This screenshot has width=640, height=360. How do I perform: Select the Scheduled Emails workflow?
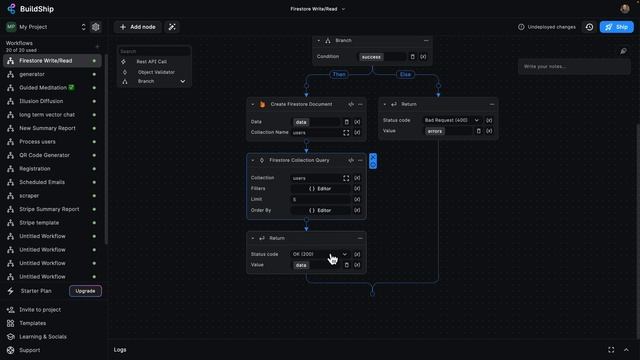(x=52, y=182)
